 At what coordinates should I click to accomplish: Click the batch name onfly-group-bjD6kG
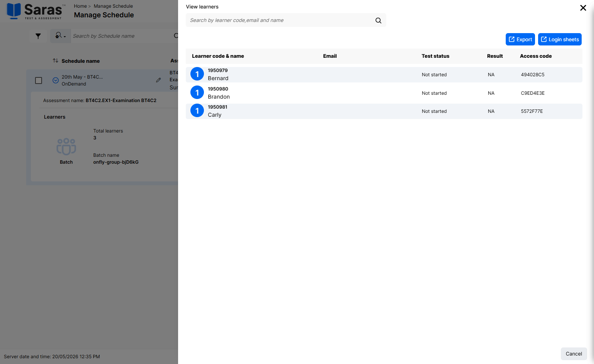tap(116, 162)
